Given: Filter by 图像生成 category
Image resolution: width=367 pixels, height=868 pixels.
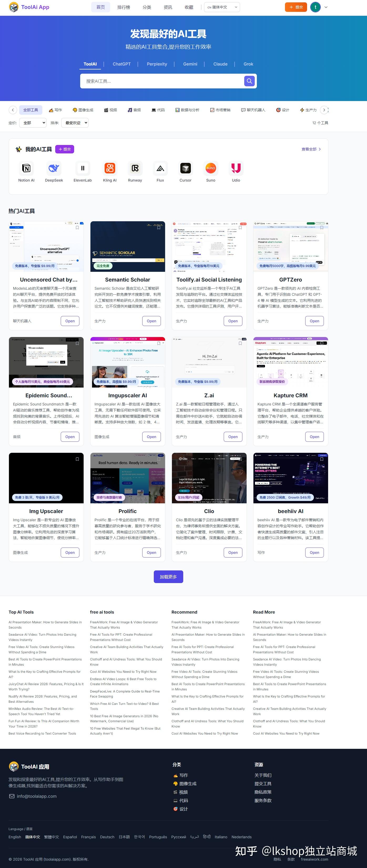Looking at the screenshot, I should point(83,110).
